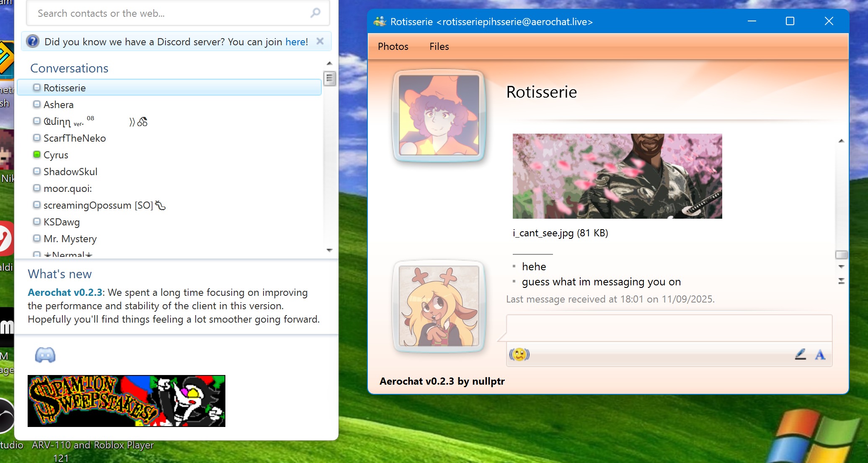Open the i_cant_see.jpg image attachment
Screen dimensions: 868x463
click(x=617, y=176)
